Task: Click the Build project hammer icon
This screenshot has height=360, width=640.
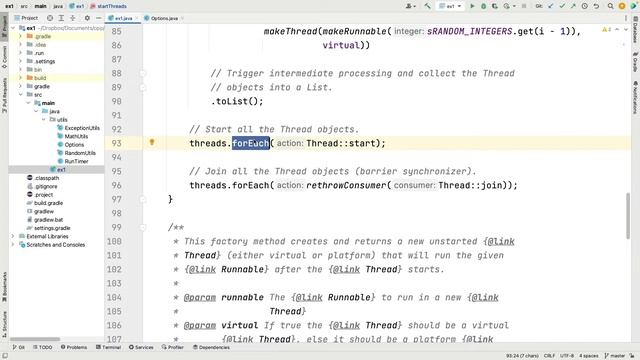Action: pyautogui.click(x=427, y=6)
